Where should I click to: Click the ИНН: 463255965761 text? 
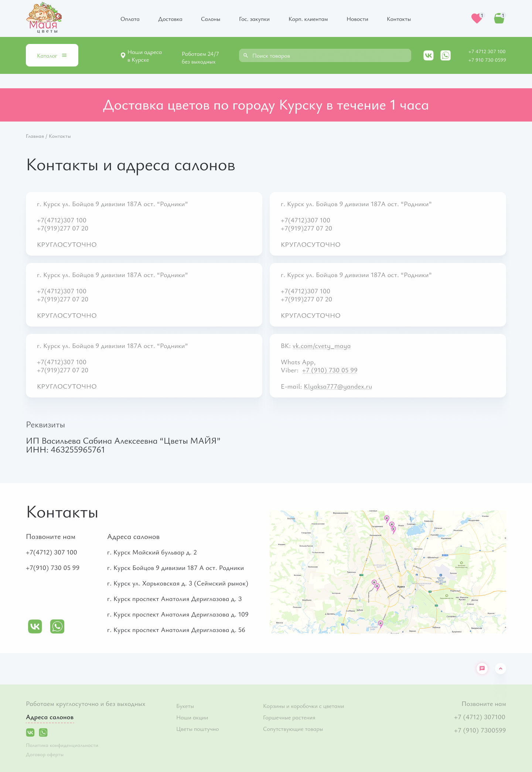(65, 450)
